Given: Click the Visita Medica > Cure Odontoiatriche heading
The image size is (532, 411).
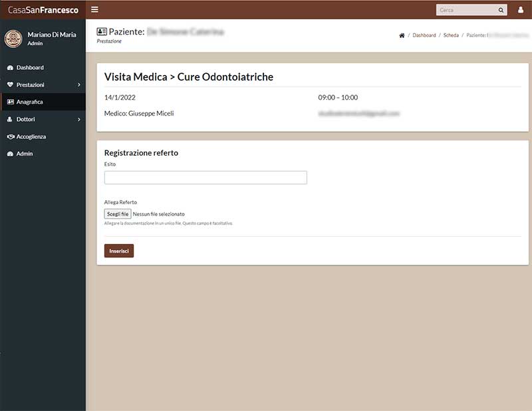Looking at the screenshot, I should pos(189,76).
